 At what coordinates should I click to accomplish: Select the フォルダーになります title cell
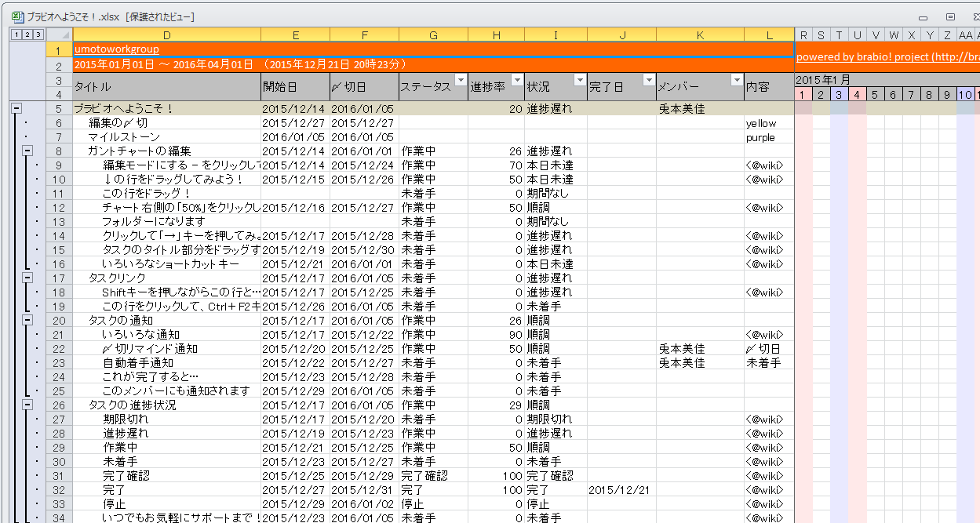coord(167,222)
